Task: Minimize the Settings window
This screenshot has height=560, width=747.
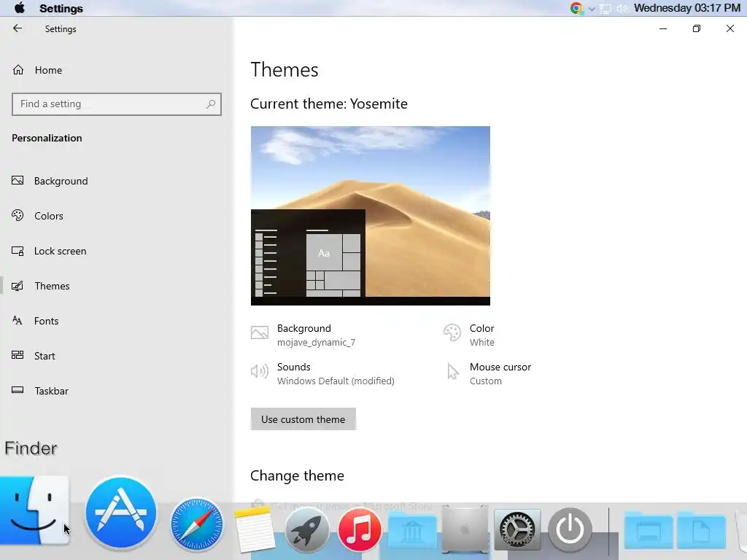Action: (x=662, y=28)
